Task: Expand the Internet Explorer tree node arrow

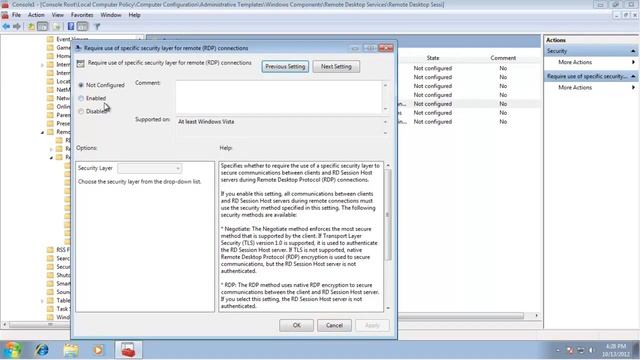Action: pos(42,65)
